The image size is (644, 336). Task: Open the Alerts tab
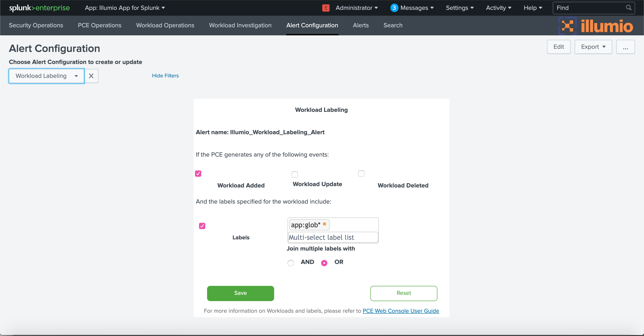[360, 25]
